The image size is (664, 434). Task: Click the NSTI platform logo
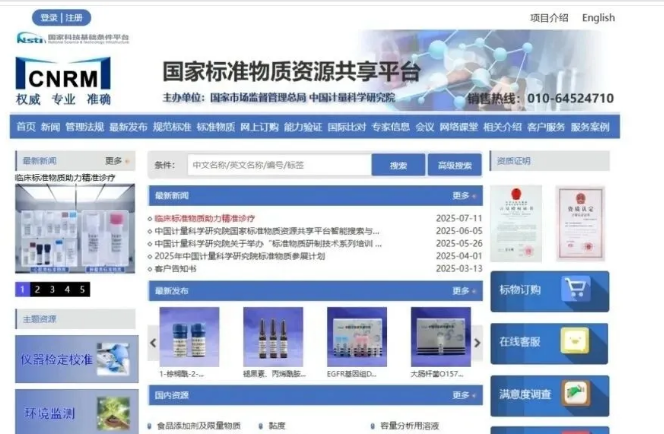tap(73, 39)
